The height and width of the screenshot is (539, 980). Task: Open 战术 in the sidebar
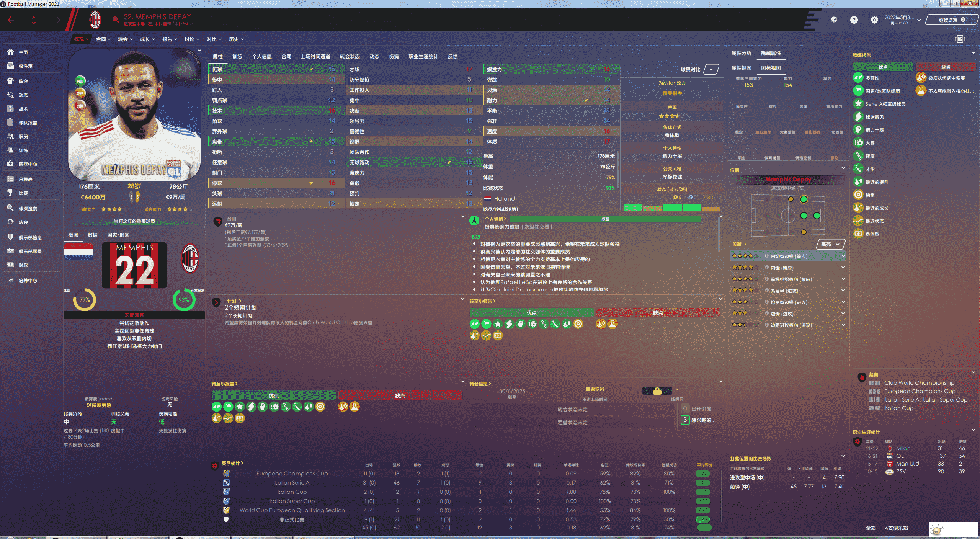23,109
